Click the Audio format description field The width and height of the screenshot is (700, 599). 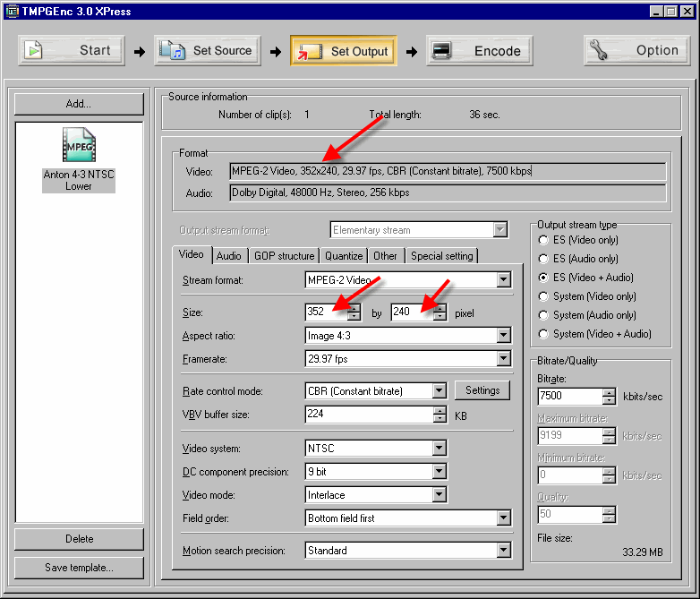tap(448, 193)
